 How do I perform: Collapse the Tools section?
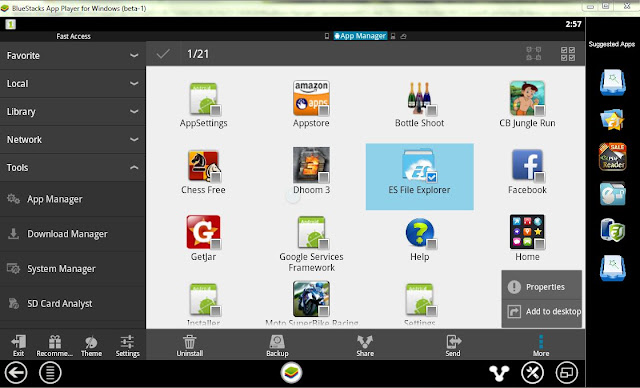[73, 168]
